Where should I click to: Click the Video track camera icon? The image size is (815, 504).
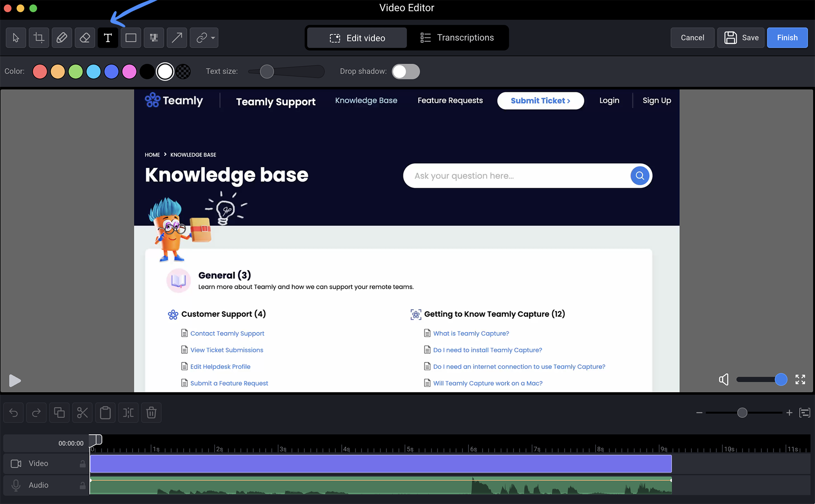point(16,464)
